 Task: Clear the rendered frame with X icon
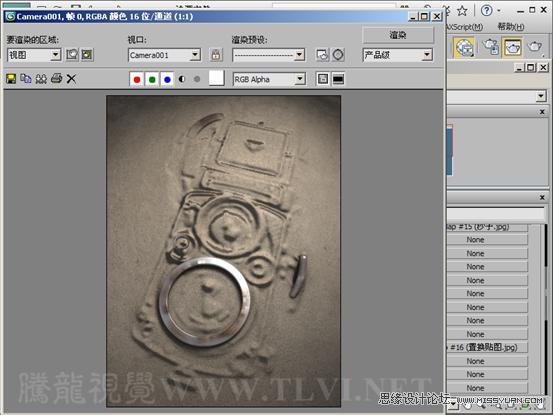(x=71, y=79)
